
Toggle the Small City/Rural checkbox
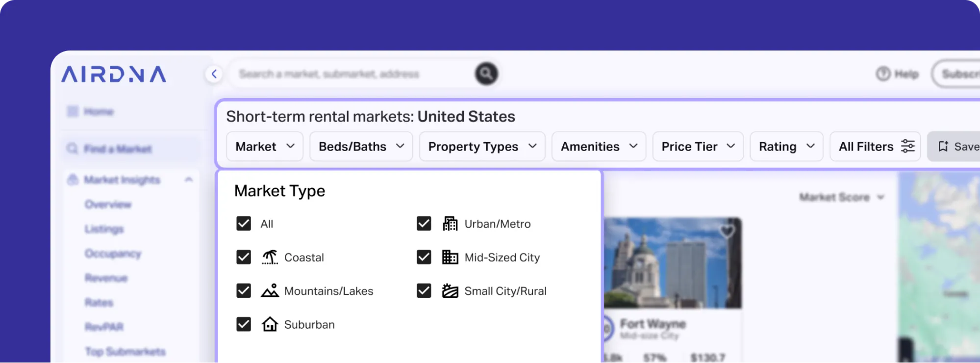(424, 291)
